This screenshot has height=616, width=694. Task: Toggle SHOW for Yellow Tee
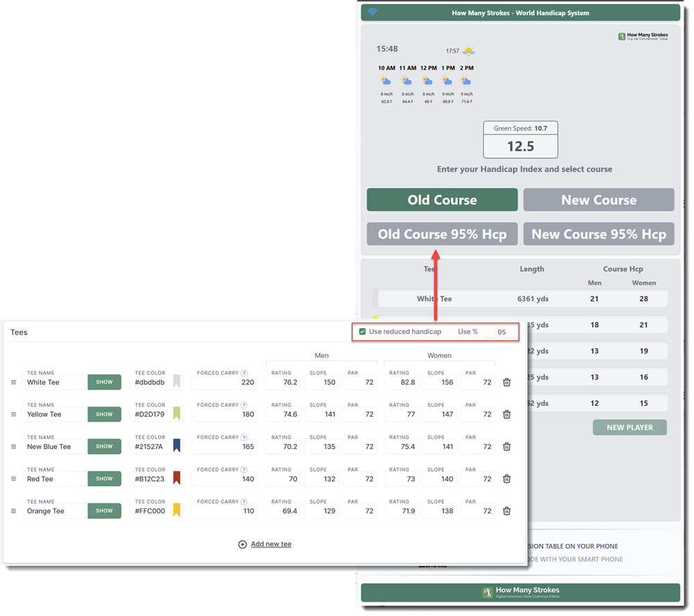[105, 415]
